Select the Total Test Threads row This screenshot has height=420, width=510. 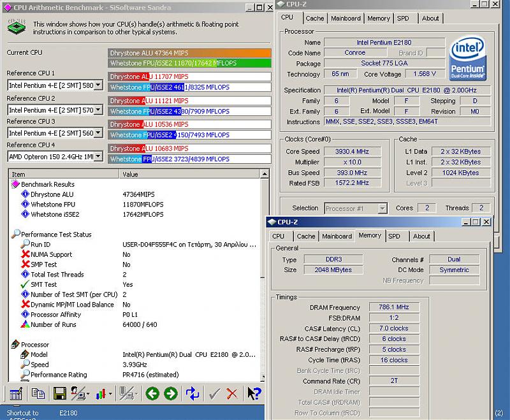[135, 274]
